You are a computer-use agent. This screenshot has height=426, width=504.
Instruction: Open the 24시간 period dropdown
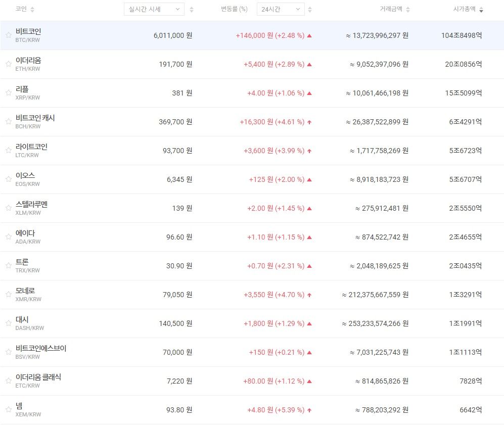pyautogui.click(x=281, y=9)
